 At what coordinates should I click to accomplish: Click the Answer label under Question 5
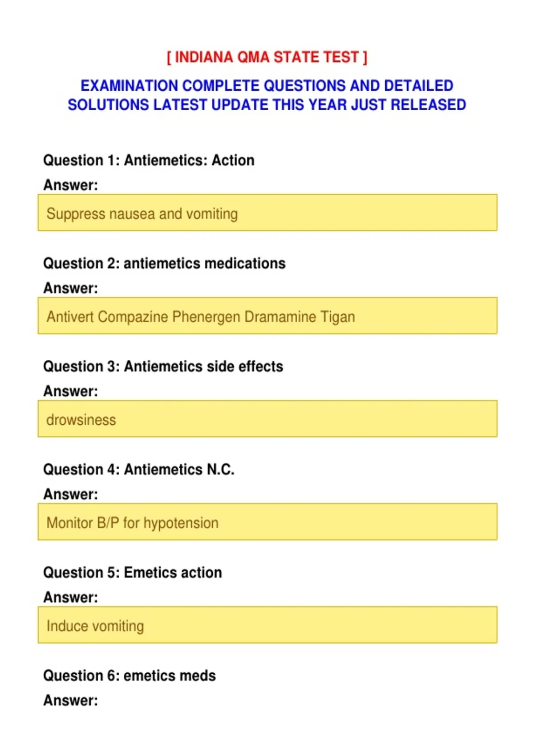(70, 598)
